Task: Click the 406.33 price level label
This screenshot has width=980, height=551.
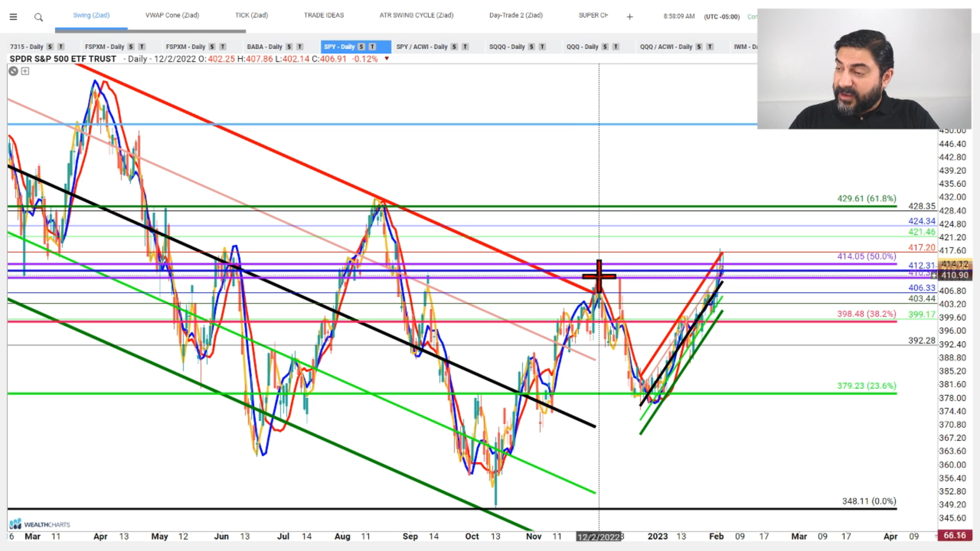Action: coord(922,288)
